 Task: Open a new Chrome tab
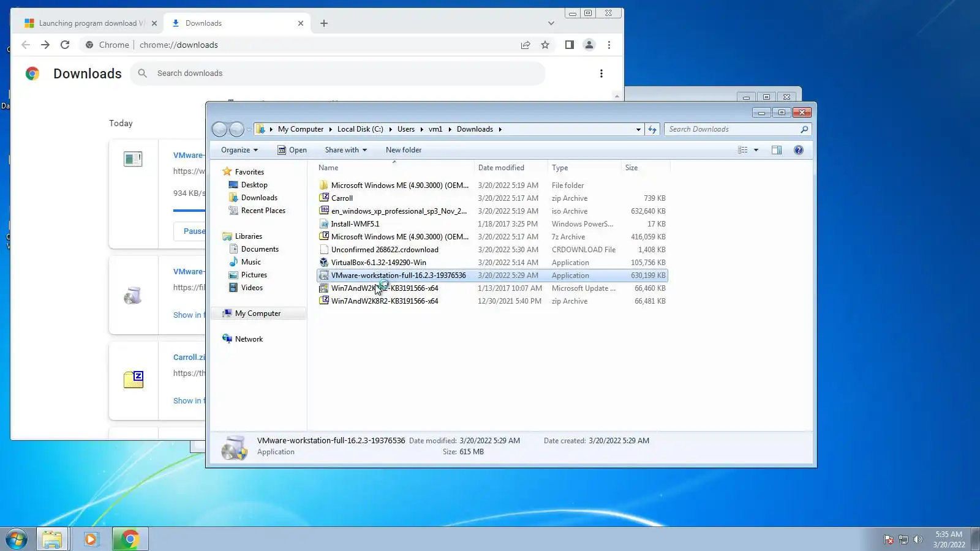pos(324,23)
